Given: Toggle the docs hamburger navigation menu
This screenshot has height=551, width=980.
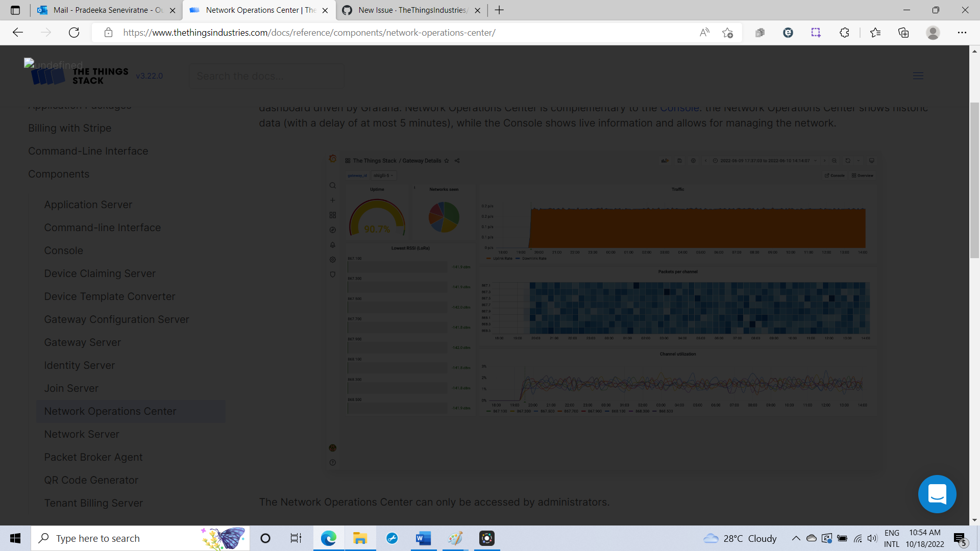Looking at the screenshot, I should click(917, 76).
